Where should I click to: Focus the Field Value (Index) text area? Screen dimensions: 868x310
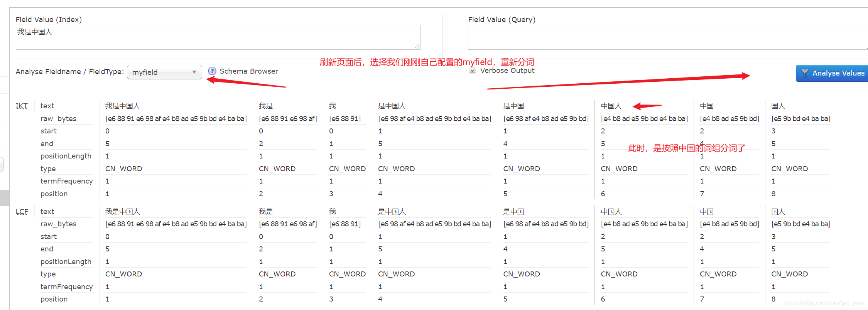pyautogui.click(x=218, y=37)
